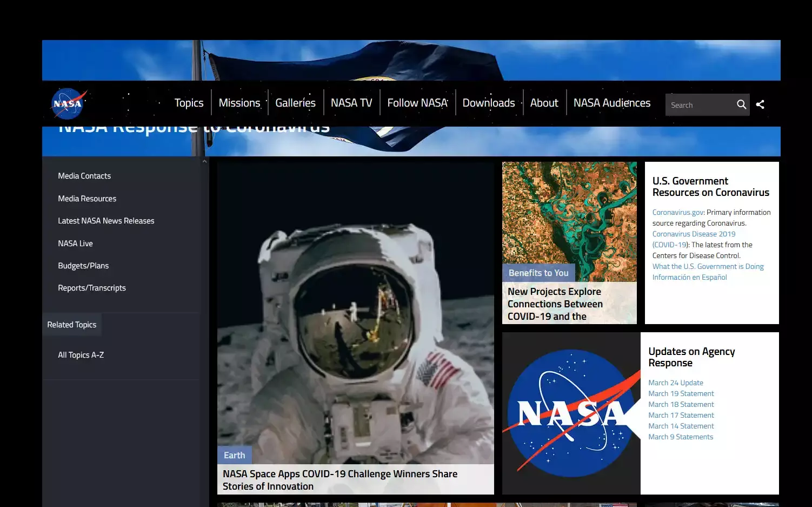Screen dimensions: 812x507
Task: Click the NASA insignia image thumbnail
Action: click(570, 413)
